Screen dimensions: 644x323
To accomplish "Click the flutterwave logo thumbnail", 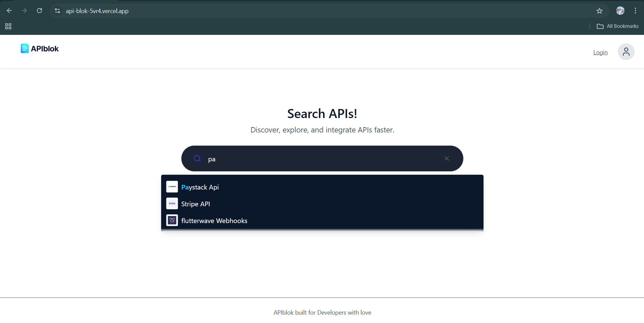I will coord(172,220).
